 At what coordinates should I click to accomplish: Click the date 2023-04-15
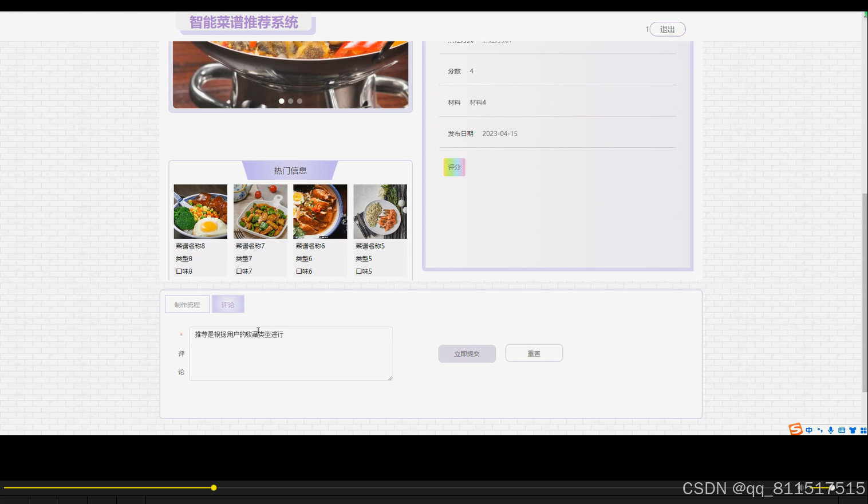coord(500,133)
